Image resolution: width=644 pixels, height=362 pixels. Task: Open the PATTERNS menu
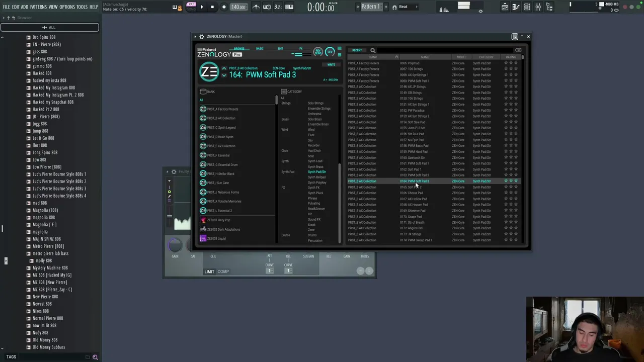(x=38, y=7)
